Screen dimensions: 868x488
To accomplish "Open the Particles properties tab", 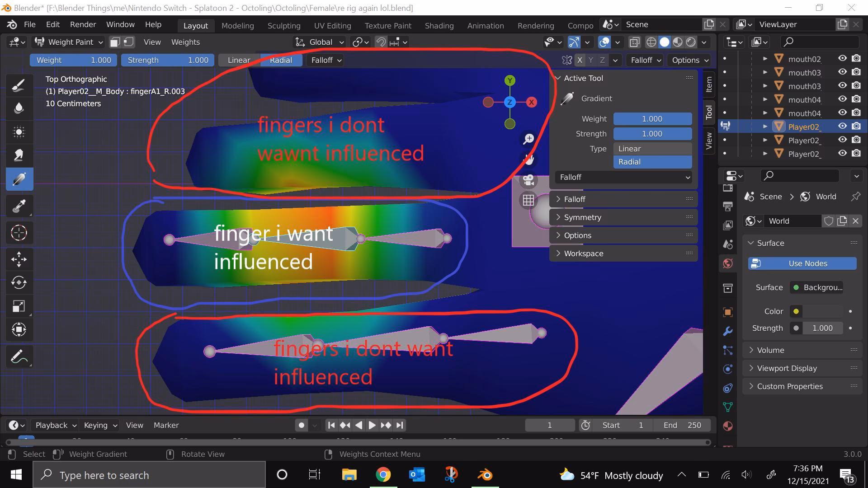I will (x=728, y=350).
